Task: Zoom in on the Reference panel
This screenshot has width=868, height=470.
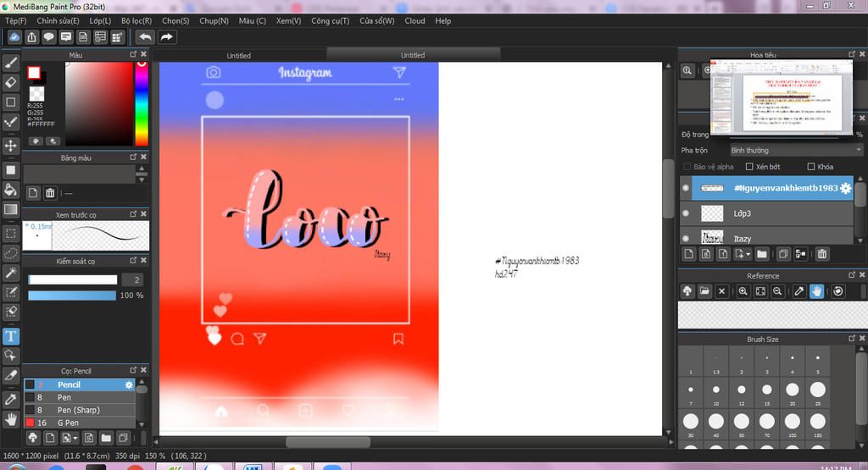Action: pos(743,290)
